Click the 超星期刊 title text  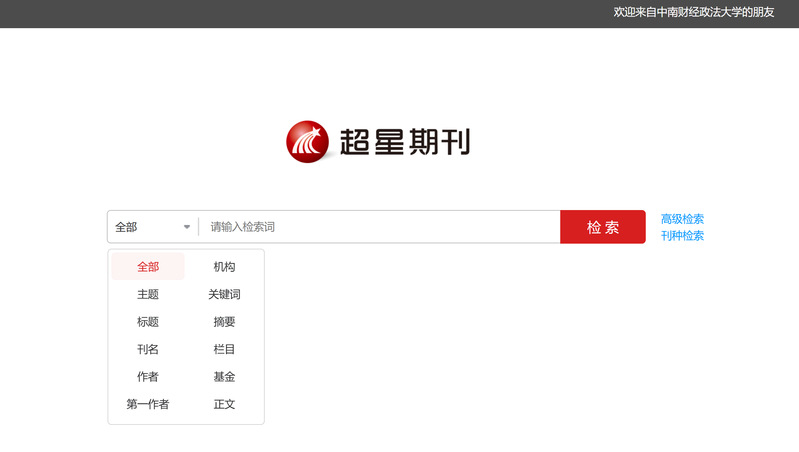[404, 143]
